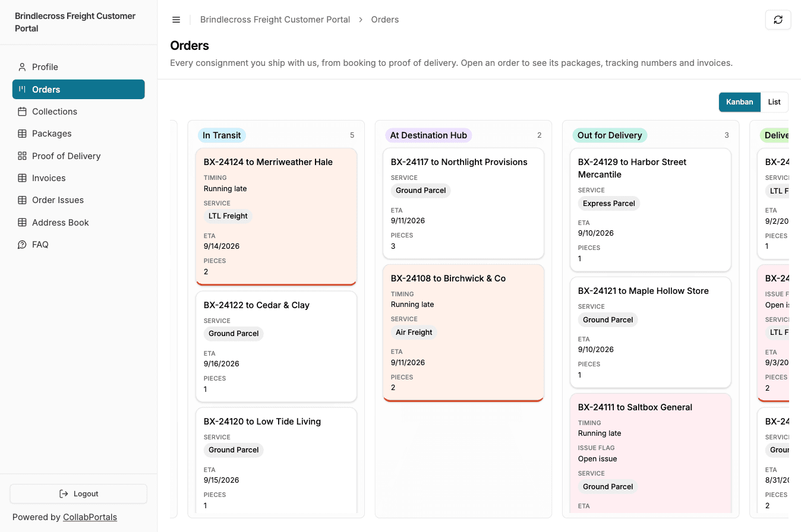
Task: Open order BX-24124 to Merriweather Hale
Action: [x=276, y=217]
